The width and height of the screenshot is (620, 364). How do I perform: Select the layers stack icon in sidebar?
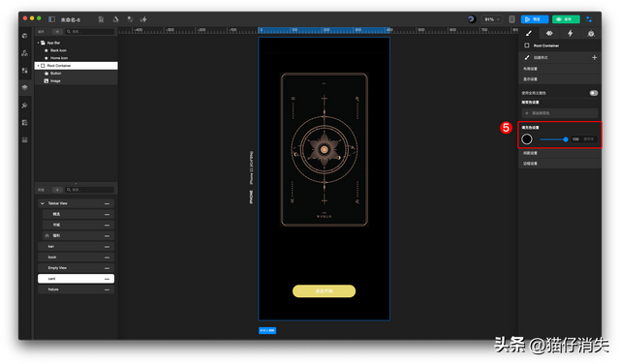click(24, 87)
